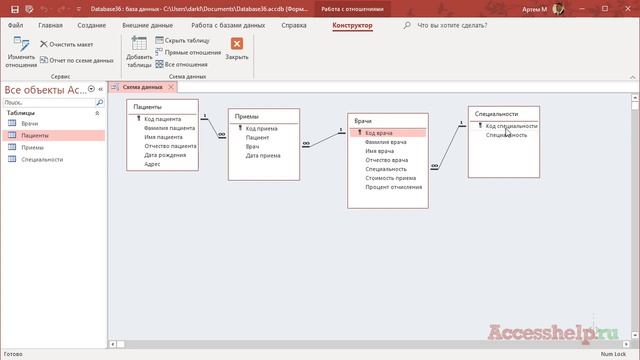Select the Конструктор ribbon tab
Viewport: 640px width, 360px height.
coord(352,25)
